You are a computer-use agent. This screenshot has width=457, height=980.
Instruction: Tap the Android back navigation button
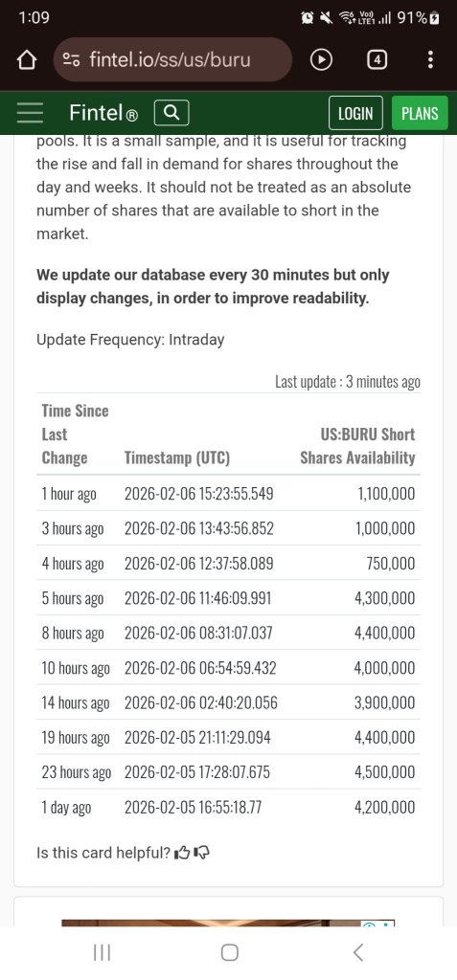click(x=357, y=952)
